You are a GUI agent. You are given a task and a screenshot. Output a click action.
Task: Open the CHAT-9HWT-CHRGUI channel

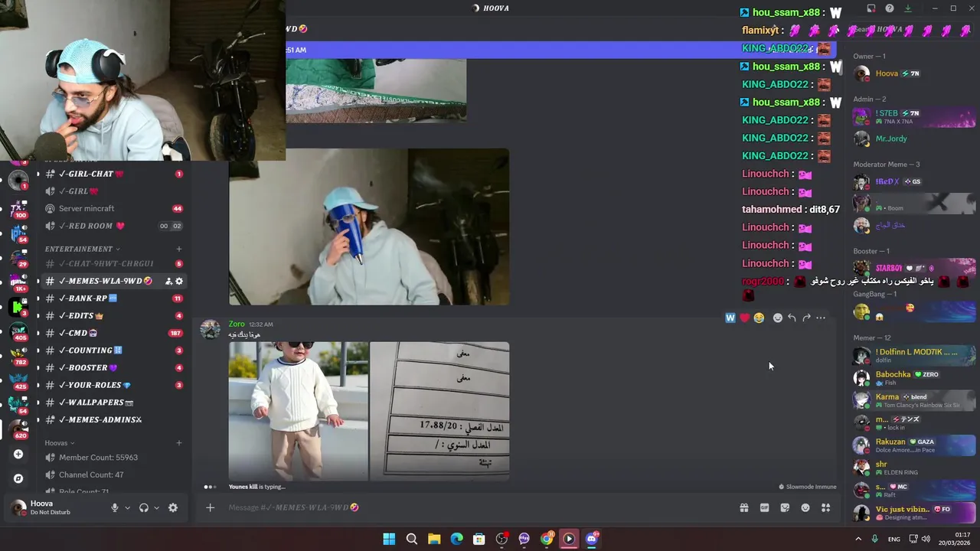coord(113,263)
